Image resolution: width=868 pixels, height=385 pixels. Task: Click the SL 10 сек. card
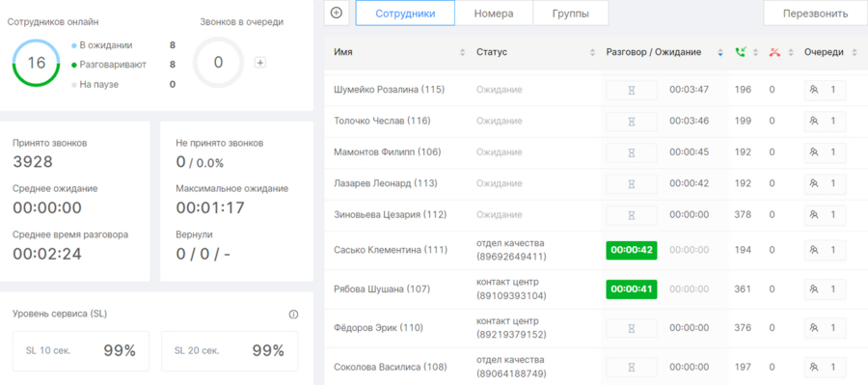pyautogui.click(x=81, y=350)
